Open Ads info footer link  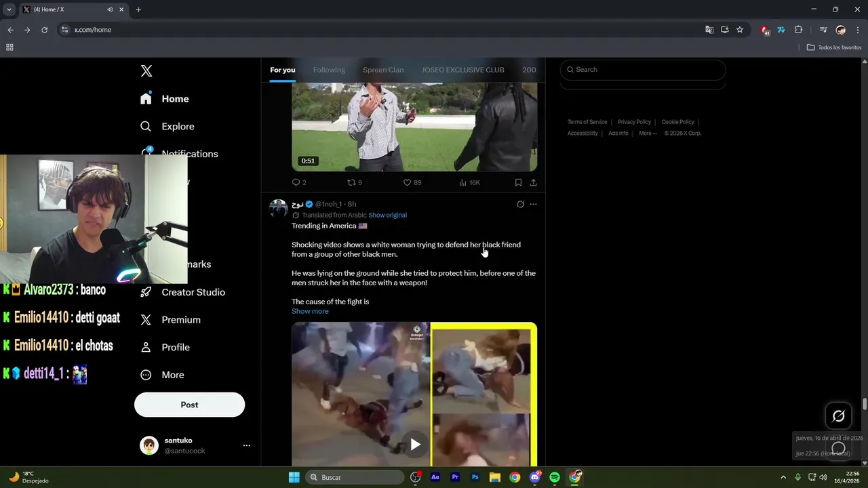pyautogui.click(x=618, y=134)
